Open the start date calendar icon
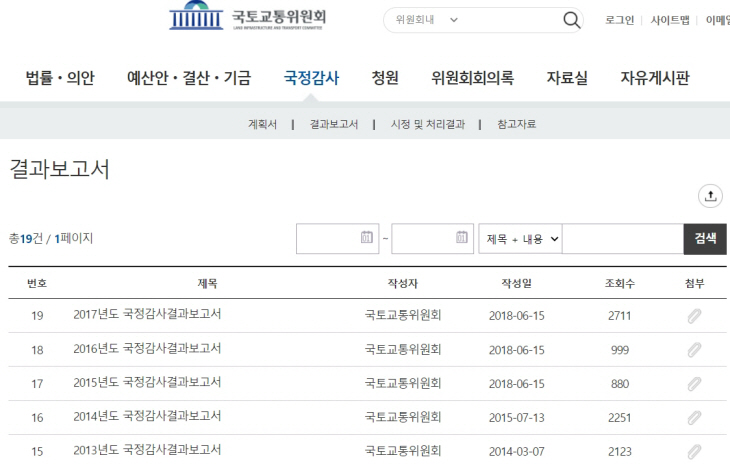Viewport: 730px width, 464px height. pyautogui.click(x=367, y=237)
